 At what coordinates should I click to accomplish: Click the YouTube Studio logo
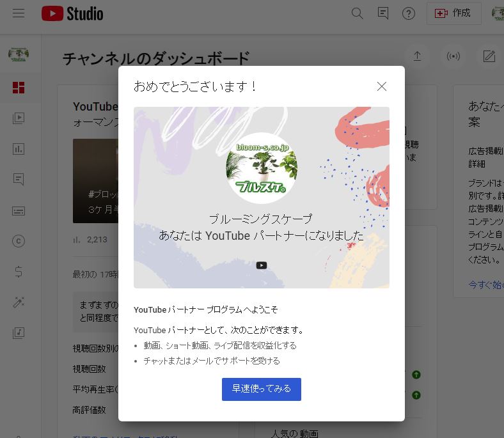[72, 14]
